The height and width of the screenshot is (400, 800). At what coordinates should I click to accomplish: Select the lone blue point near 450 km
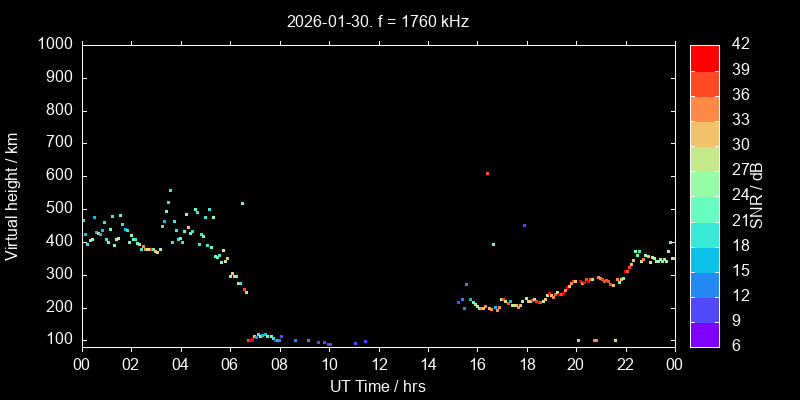(x=524, y=225)
